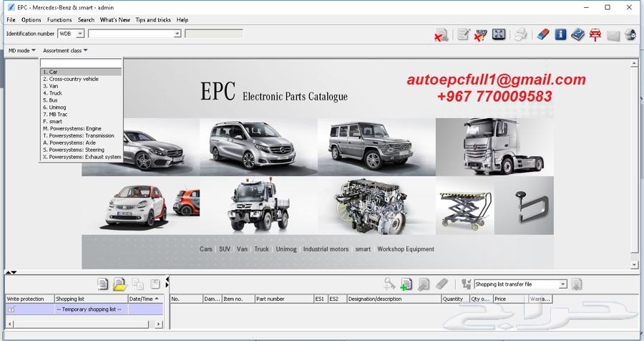644x341 pixels.
Task: Select 'X. Powersystems: Exhaust system' option
Action: (x=81, y=157)
